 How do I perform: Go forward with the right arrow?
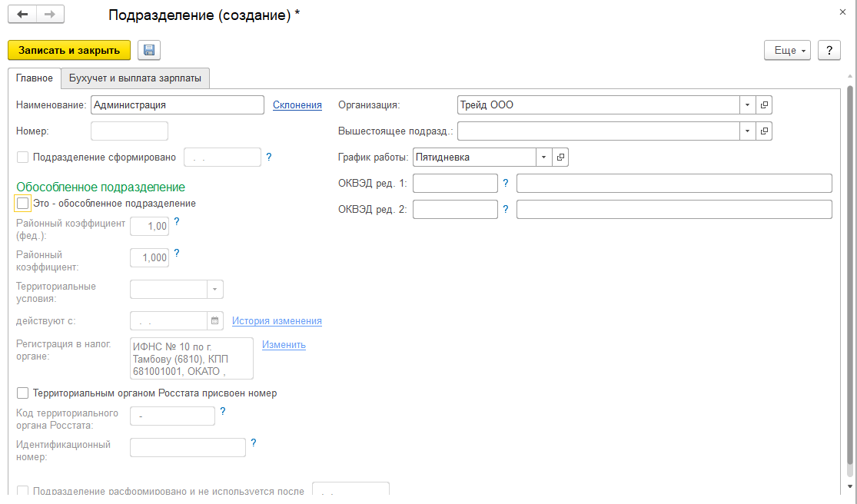50,15
